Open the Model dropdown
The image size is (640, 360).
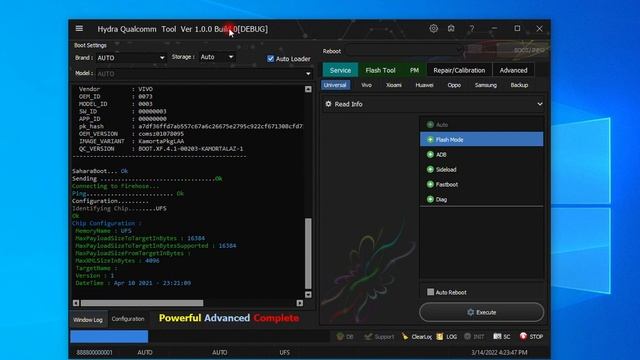204,73
